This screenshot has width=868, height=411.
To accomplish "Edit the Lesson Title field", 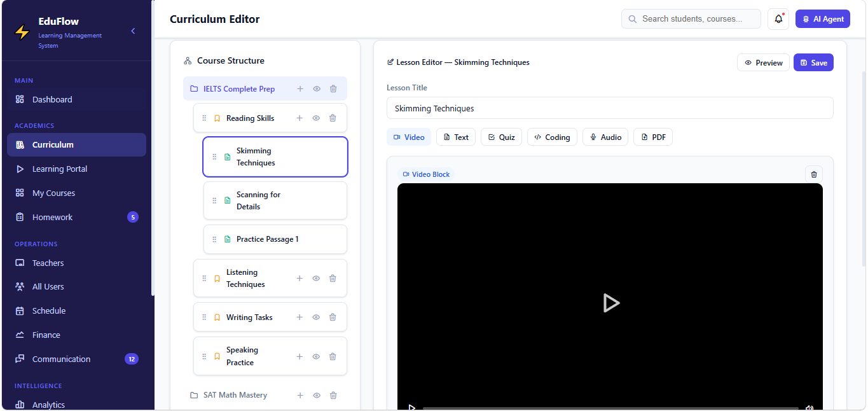I will [610, 108].
